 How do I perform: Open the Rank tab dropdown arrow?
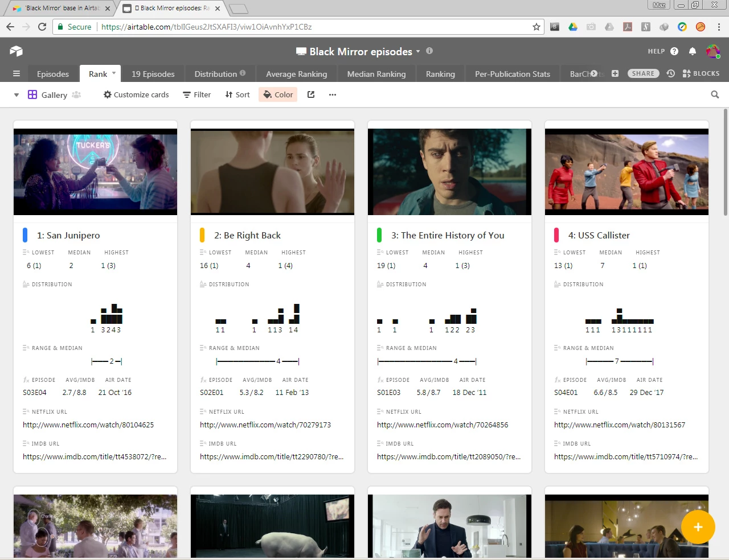pos(114,73)
